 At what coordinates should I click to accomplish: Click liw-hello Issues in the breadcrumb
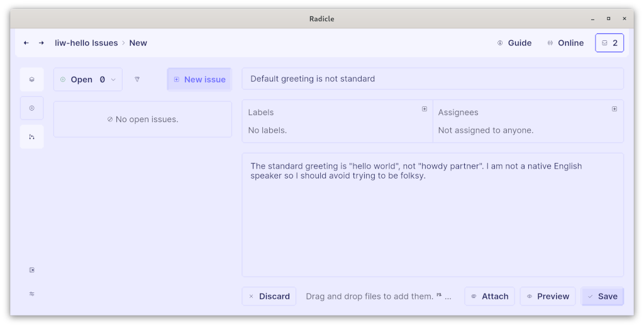click(86, 43)
